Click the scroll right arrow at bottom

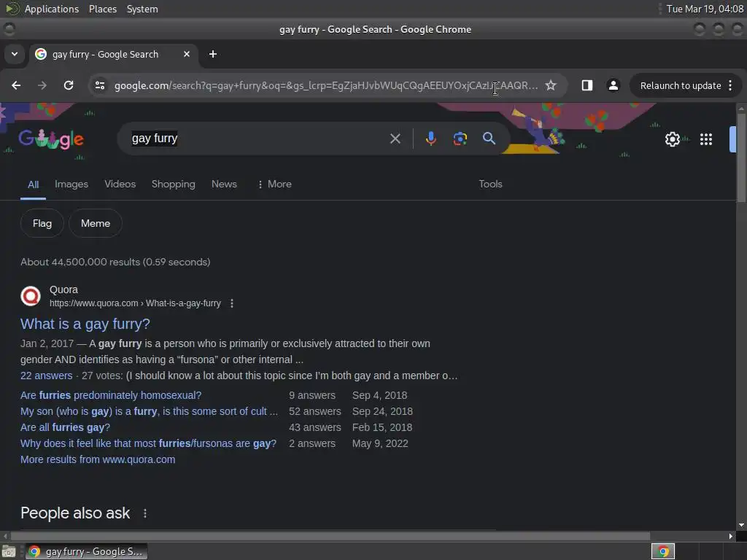(x=731, y=536)
